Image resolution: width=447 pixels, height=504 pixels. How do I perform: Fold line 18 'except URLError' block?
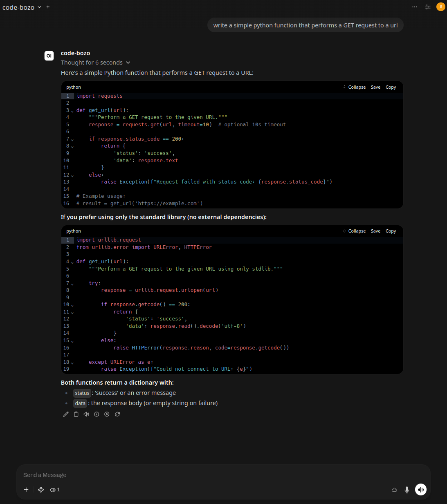72,363
